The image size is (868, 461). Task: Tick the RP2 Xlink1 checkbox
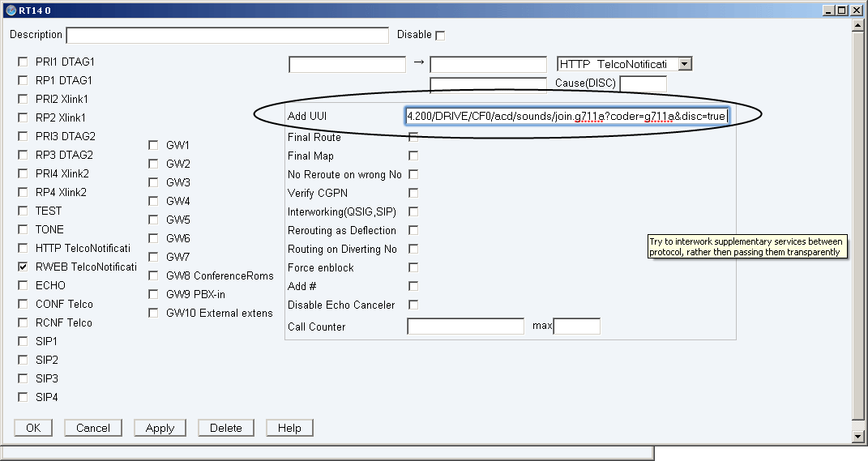click(x=23, y=117)
